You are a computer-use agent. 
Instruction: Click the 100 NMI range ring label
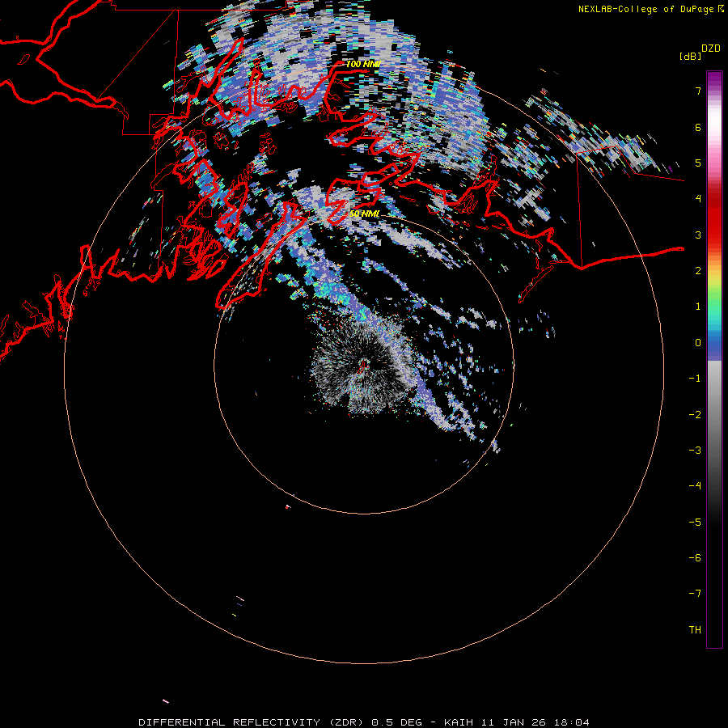pos(363,64)
